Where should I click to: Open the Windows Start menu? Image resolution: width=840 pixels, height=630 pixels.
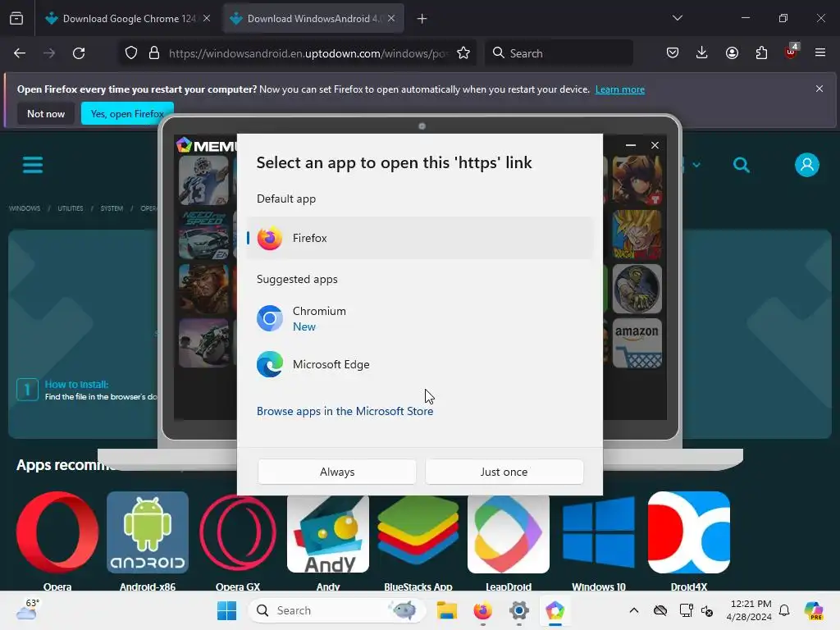click(227, 610)
